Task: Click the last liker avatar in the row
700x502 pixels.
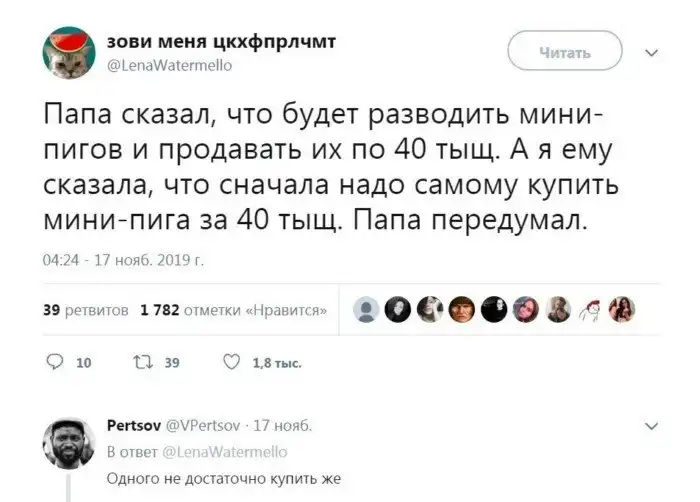Action: [623, 310]
